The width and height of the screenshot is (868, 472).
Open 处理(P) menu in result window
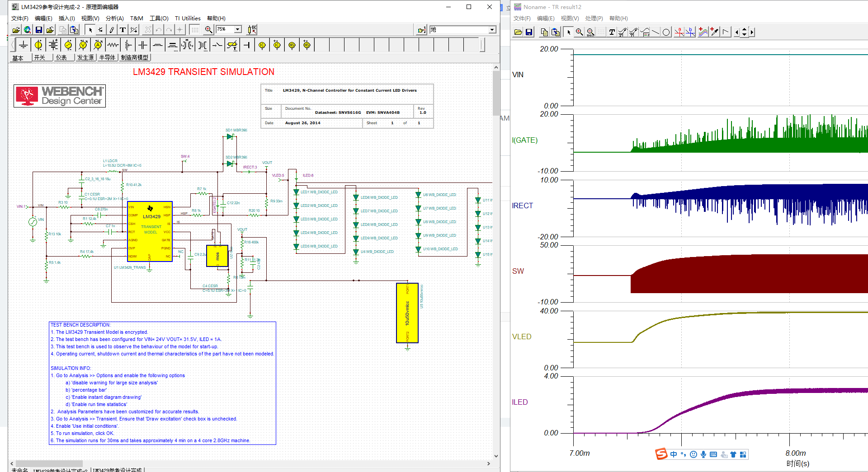tap(594, 19)
